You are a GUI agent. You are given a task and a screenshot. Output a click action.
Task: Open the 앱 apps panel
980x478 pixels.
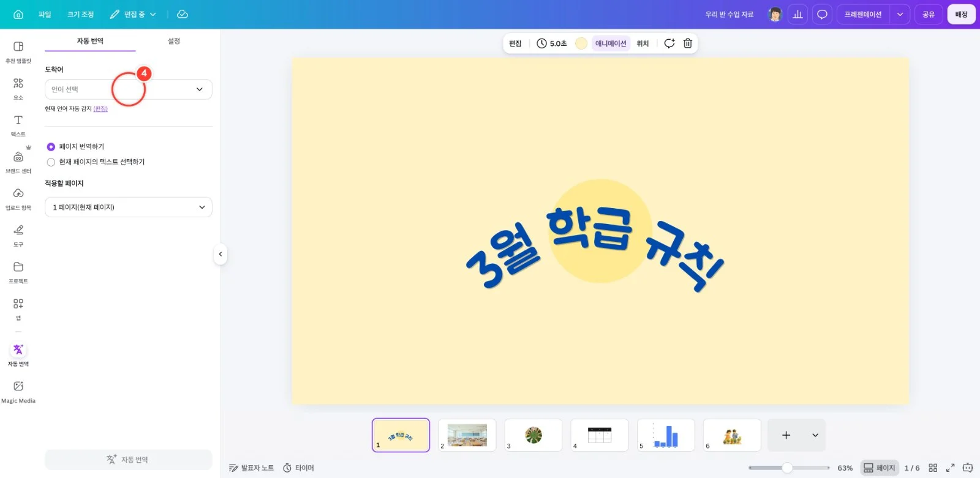[x=18, y=309]
